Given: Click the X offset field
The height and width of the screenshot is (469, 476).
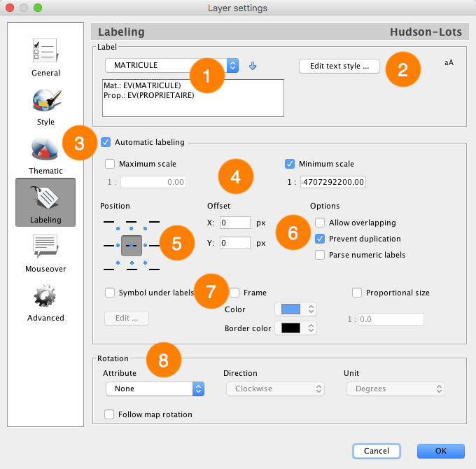Looking at the screenshot, I should point(235,223).
